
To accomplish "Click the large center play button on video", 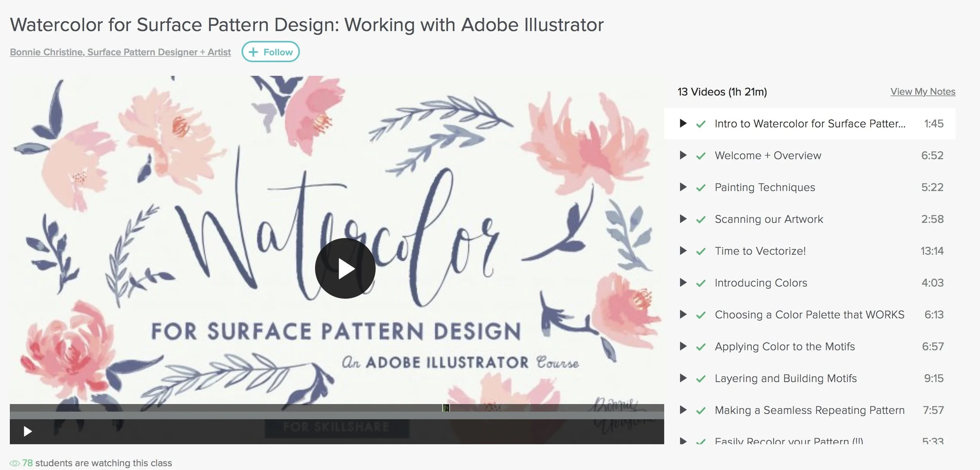I will point(345,268).
